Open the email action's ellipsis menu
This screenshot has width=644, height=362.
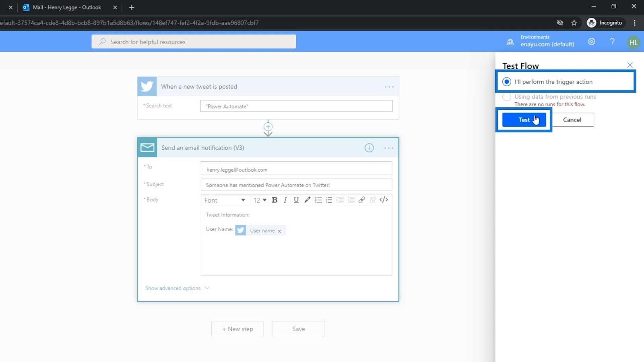click(x=389, y=148)
